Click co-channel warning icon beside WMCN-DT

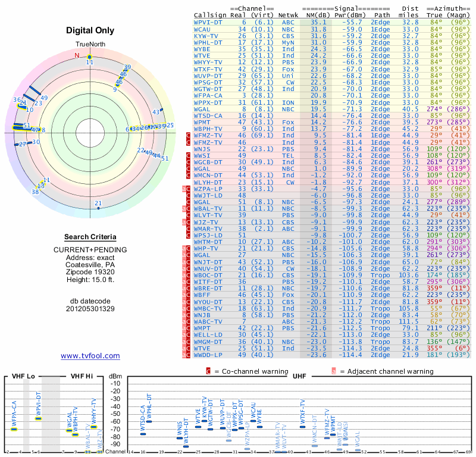click(x=188, y=175)
